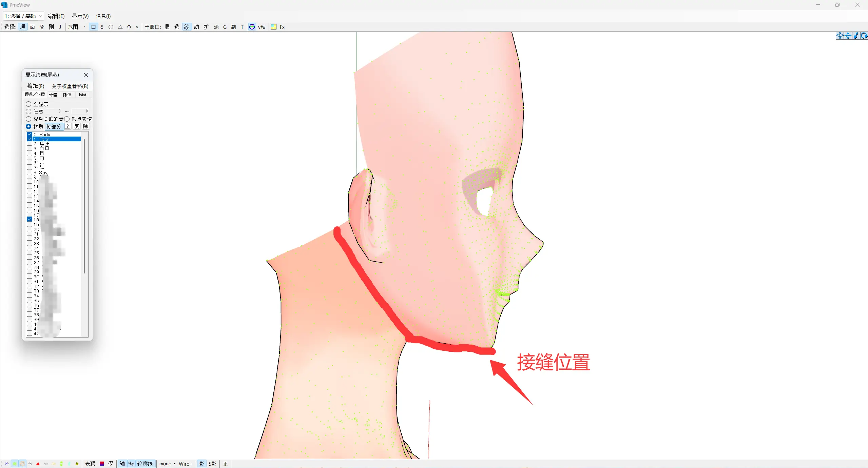Viewport: 868px width, 468px height.
Task: Toggle the 轮廓线 outline display button
Action: pyautogui.click(x=145, y=464)
